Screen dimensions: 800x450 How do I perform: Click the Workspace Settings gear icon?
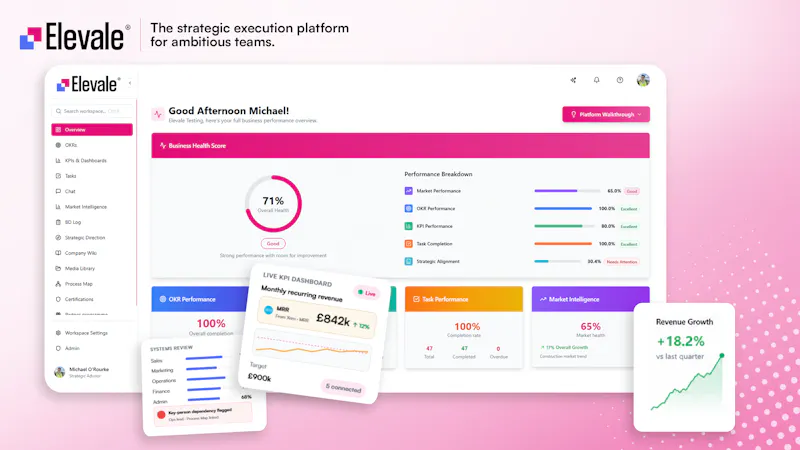(58, 333)
